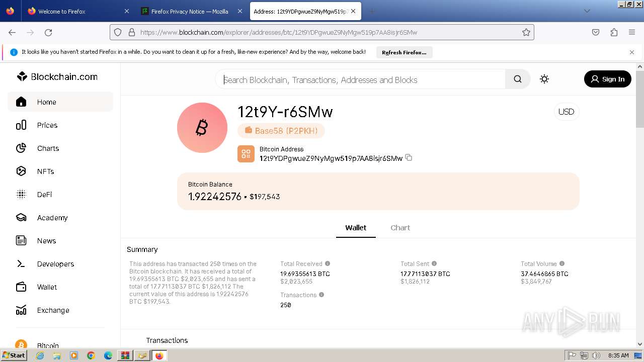Open the Firefox Pocket save icon

[596, 32]
